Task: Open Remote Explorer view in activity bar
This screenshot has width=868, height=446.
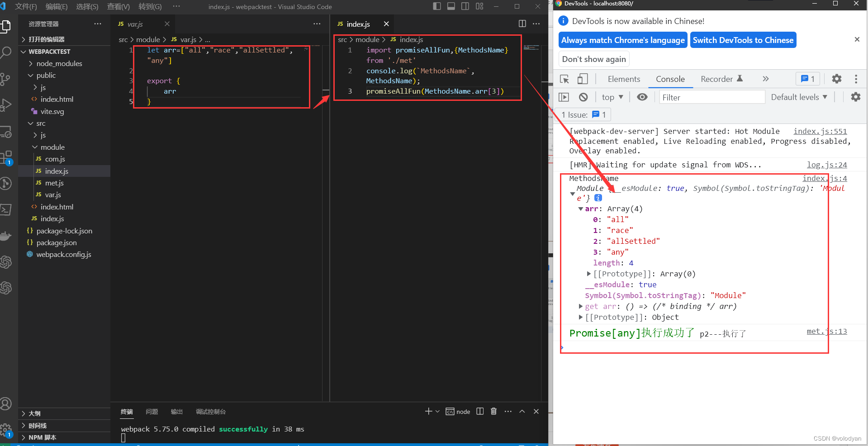Action: tap(5, 132)
